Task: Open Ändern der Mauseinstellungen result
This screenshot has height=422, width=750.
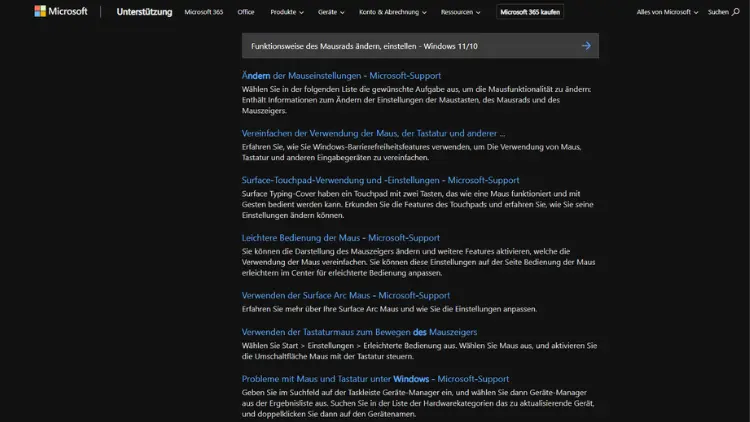Action: click(341, 76)
